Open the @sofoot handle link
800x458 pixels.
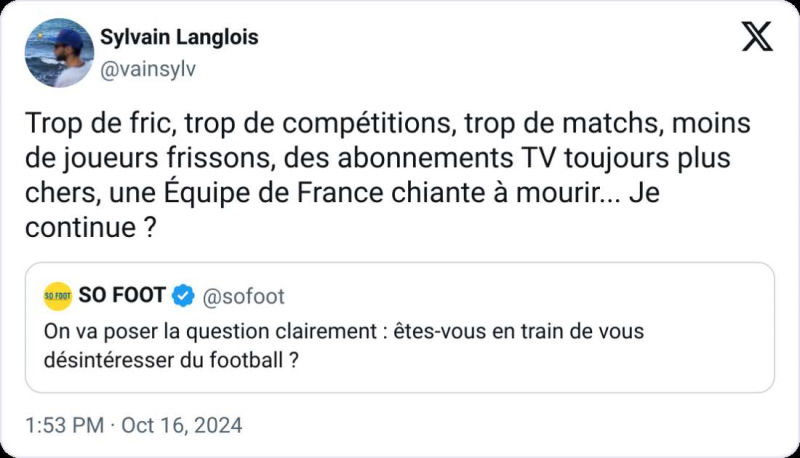point(243,296)
